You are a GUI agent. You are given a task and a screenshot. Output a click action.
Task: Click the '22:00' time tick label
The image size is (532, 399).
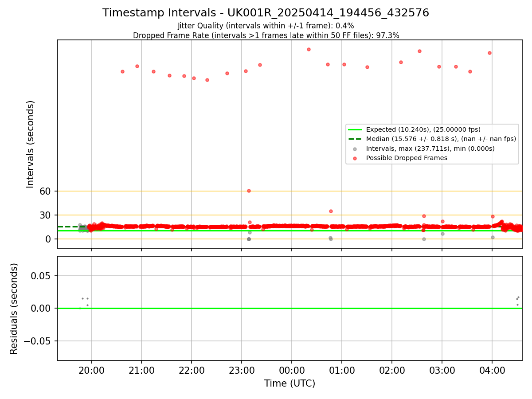(192, 371)
